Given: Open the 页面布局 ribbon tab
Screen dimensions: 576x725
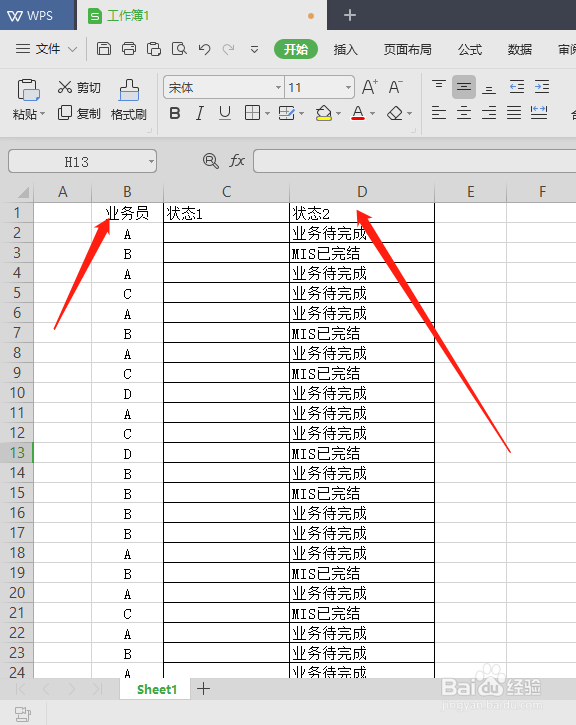Looking at the screenshot, I should point(407,49).
